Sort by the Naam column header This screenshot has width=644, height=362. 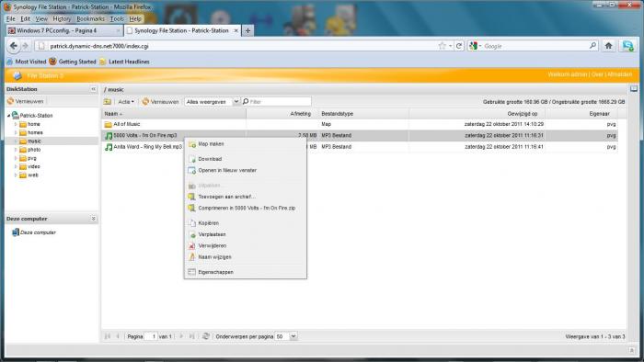pyautogui.click(x=174, y=114)
